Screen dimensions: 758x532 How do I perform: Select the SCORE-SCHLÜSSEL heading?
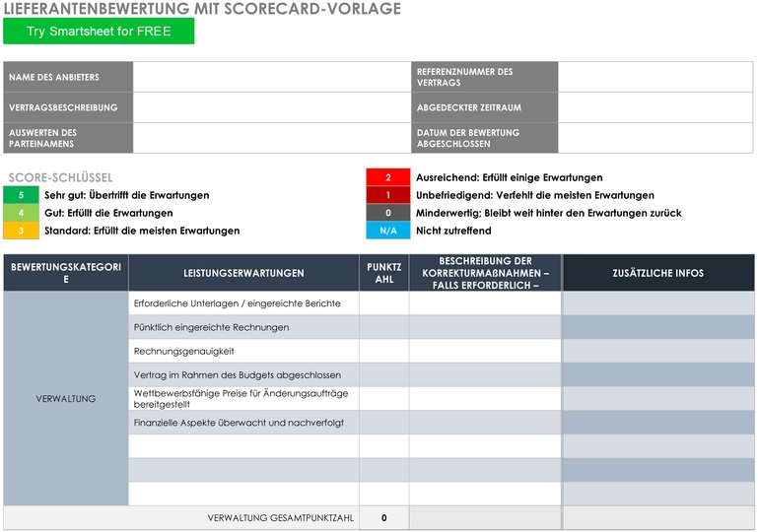[60, 177]
